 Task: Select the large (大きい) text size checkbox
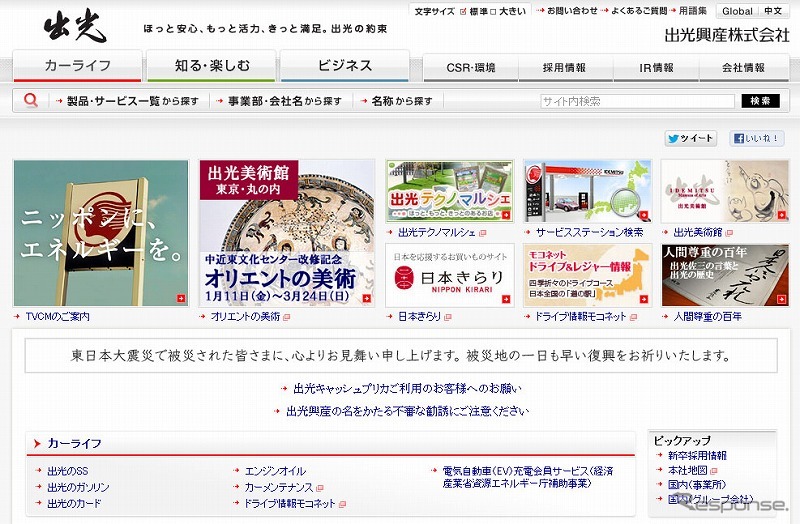click(495, 11)
